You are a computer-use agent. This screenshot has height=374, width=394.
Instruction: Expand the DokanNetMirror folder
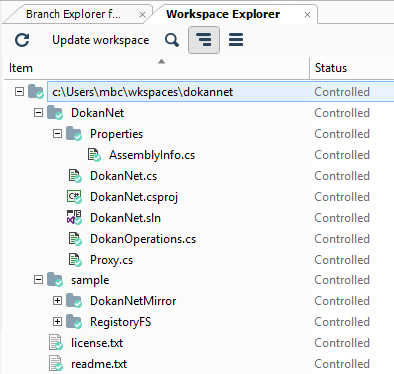pyautogui.click(x=58, y=300)
